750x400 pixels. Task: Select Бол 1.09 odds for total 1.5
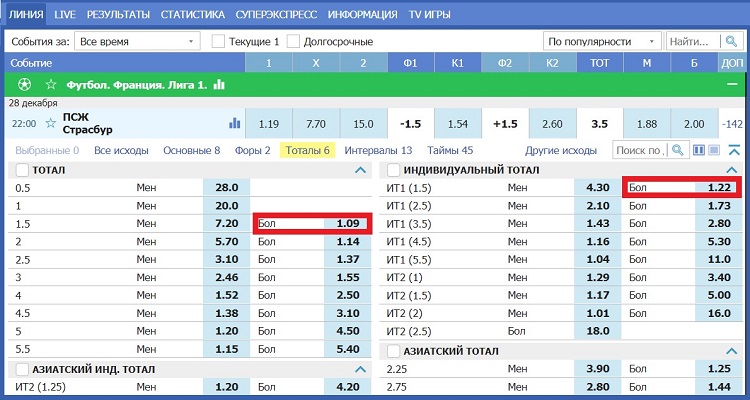click(312, 223)
